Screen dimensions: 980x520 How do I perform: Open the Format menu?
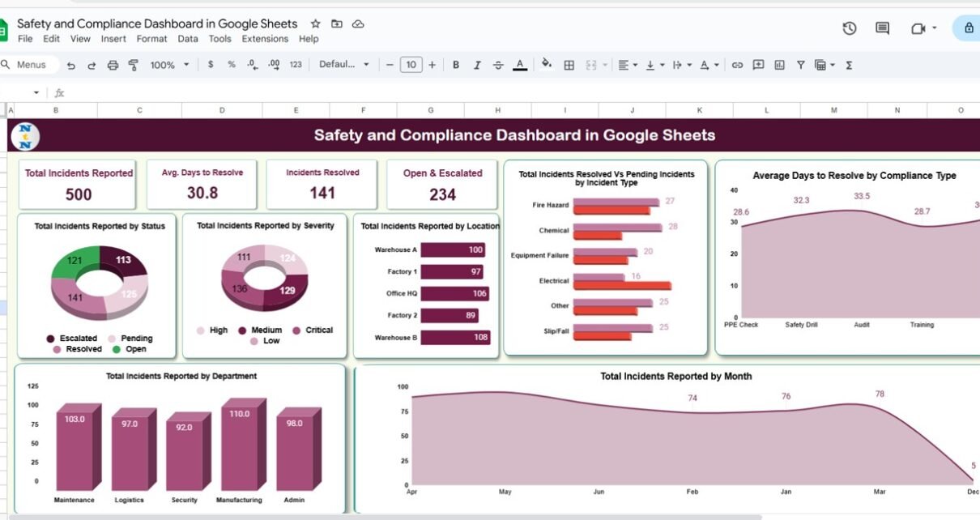151,39
